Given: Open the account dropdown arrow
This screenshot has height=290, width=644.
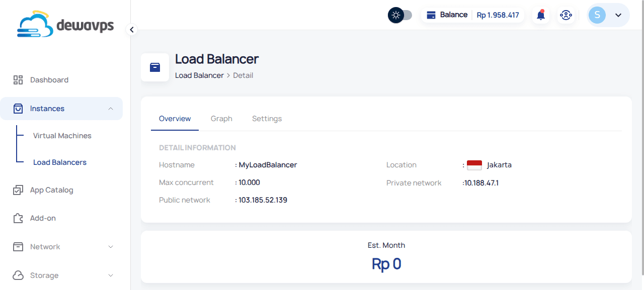Looking at the screenshot, I should point(619,15).
